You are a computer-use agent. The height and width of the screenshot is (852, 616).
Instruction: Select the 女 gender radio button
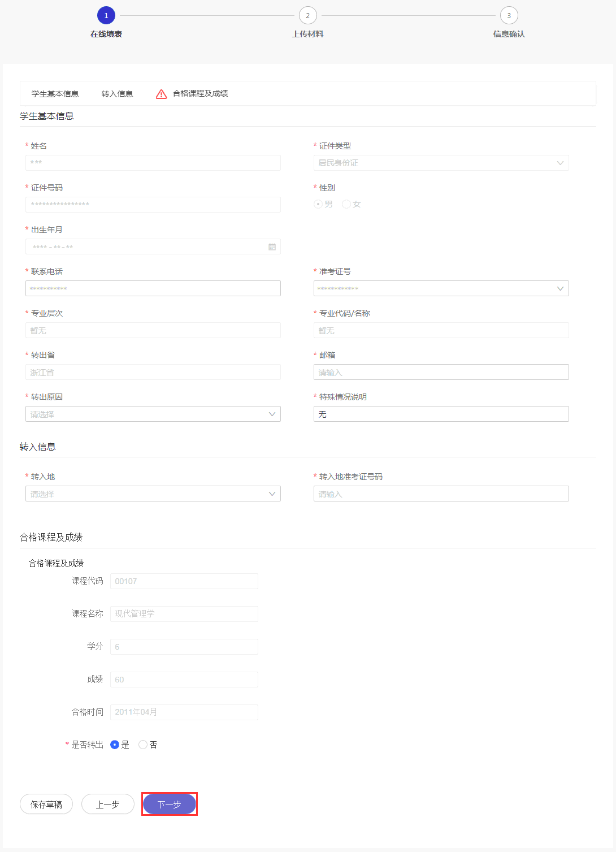[x=346, y=204]
